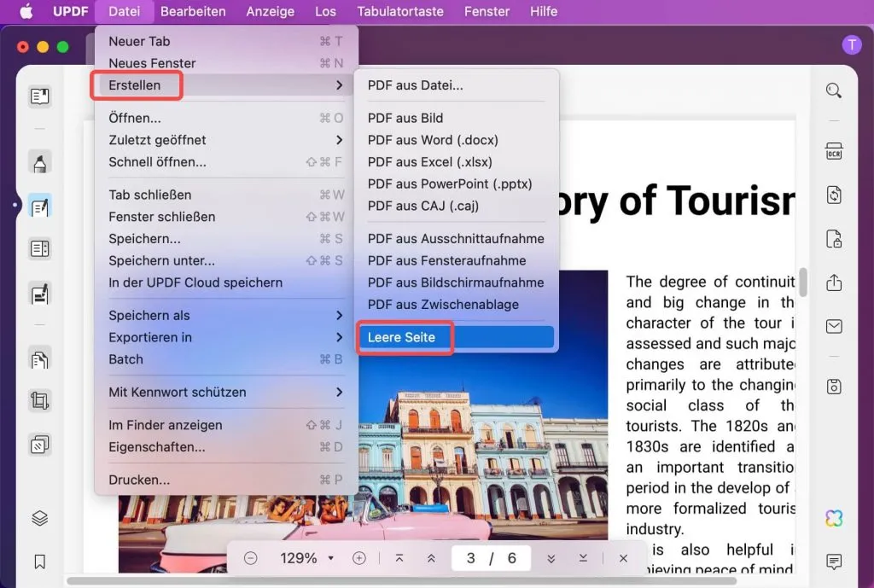874x588 pixels.
Task: Open the Edit PDF tool
Action: click(39, 206)
